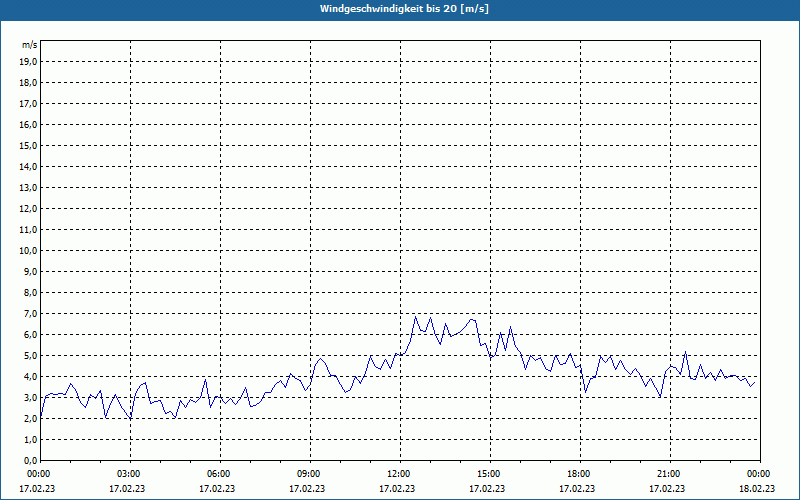Viewport: 800px width, 500px height.
Task: Click the y-axis label "15,0"
Action: [28, 145]
